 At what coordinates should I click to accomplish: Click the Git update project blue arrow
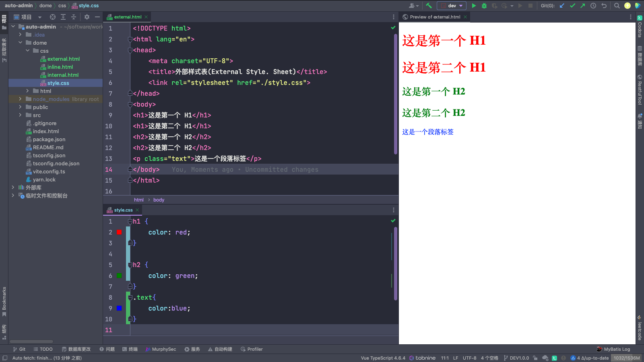point(562,6)
